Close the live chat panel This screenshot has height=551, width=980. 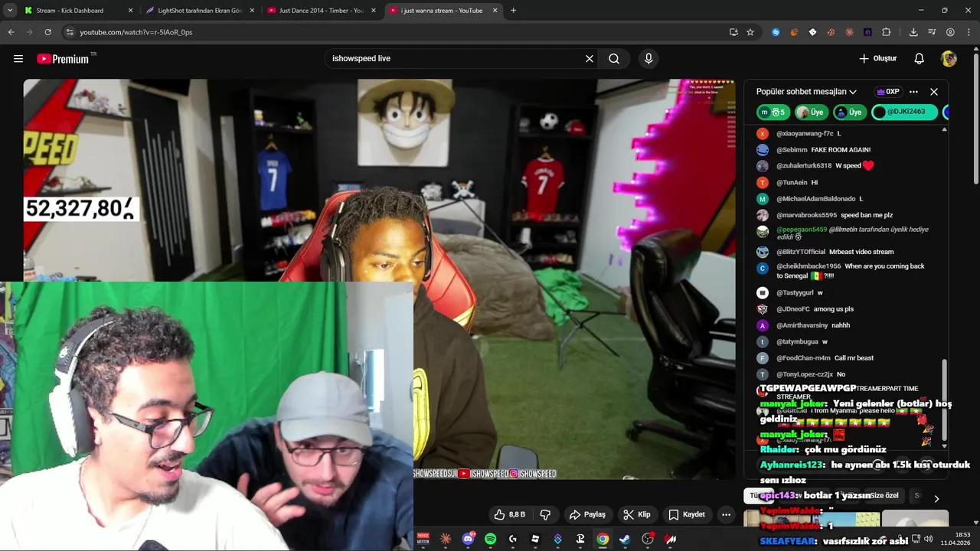click(x=934, y=92)
